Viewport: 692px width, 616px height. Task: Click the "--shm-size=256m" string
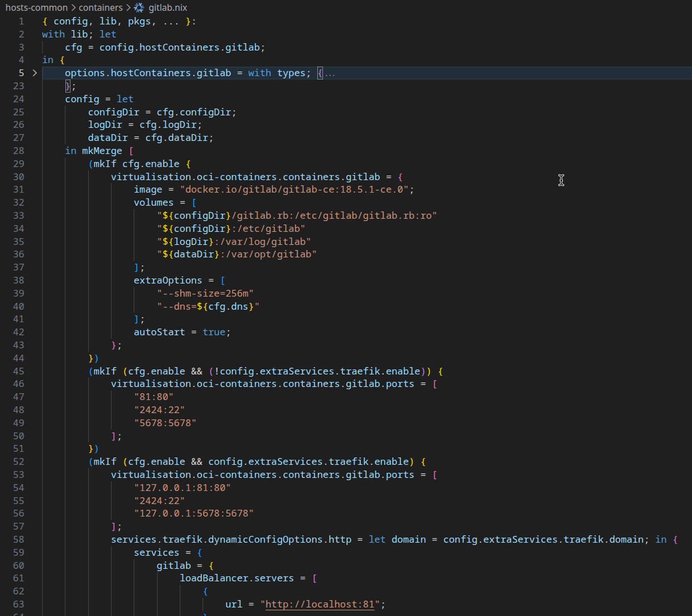pyautogui.click(x=205, y=293)
